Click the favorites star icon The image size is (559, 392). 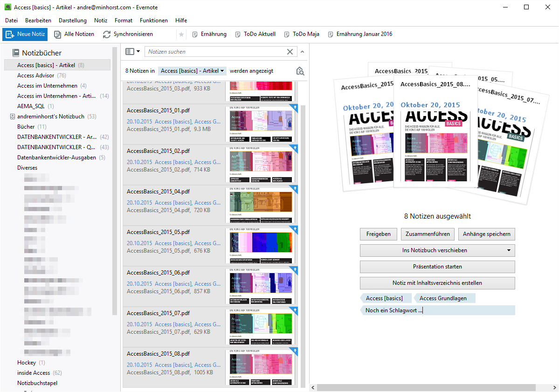pyautogui.click(x=181, y=34)
